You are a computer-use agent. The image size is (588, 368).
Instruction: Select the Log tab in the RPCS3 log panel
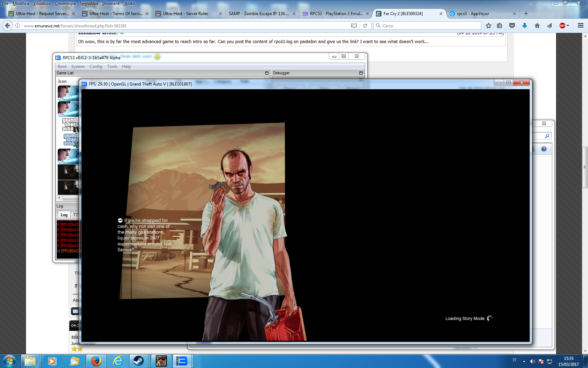click(x=64, y=215)
